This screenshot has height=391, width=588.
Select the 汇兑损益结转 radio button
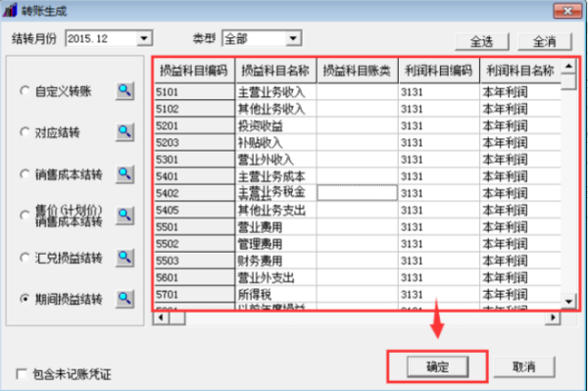point(24,258)
